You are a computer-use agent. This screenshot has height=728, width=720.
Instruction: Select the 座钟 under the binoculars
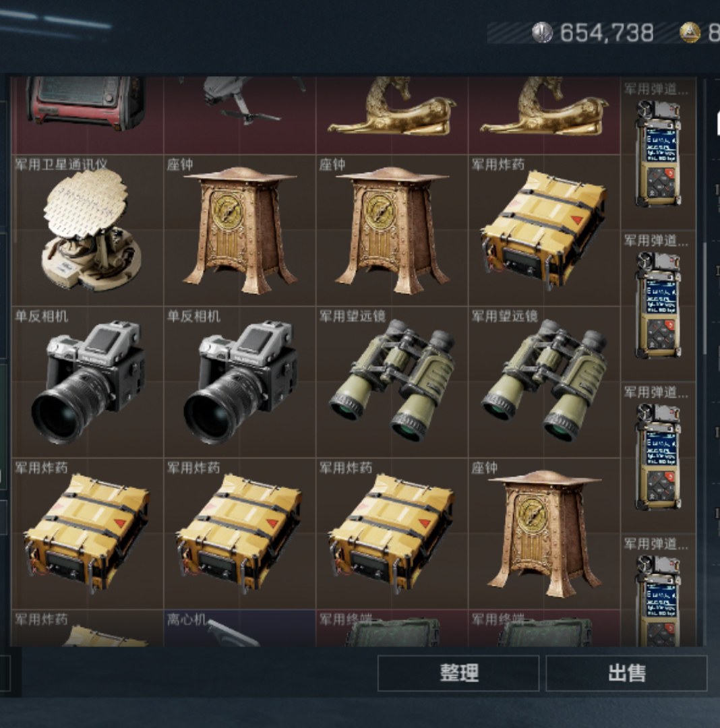545,533
